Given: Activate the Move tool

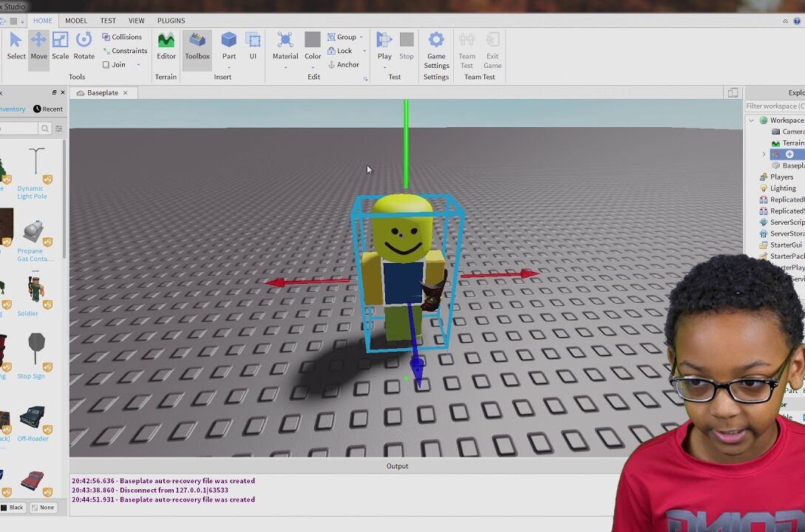Looking at the screenshot, I should (x=38, y=46).
